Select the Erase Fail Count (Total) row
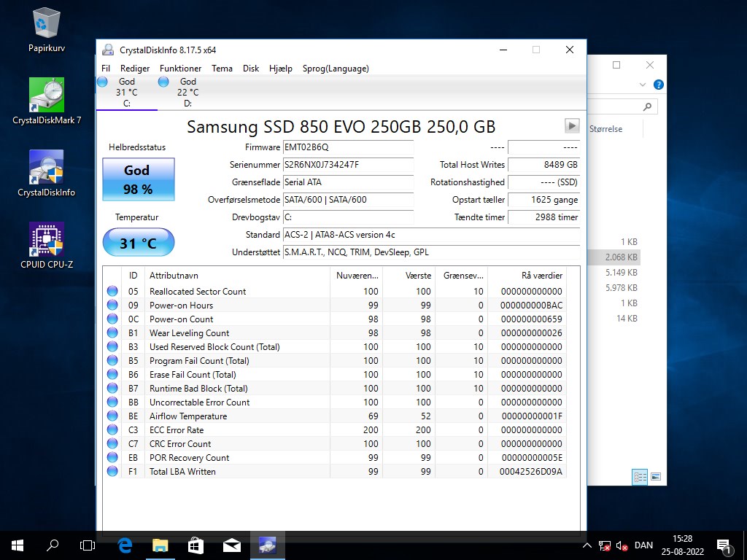Viewport: 747px width, 560px height. 334,374
